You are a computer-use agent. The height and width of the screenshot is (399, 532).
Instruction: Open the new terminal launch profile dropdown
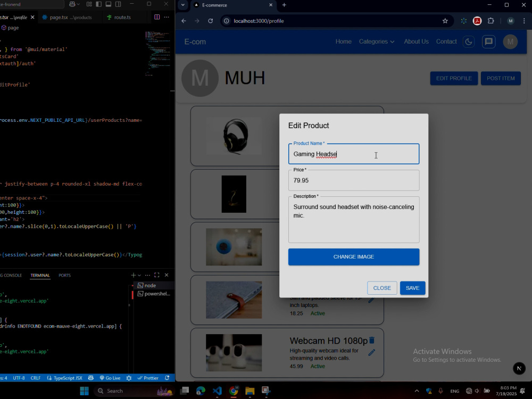coord(139,275)
